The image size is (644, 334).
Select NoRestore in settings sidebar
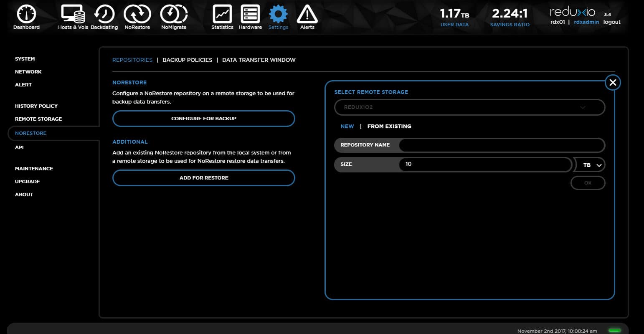coord(30,133)
